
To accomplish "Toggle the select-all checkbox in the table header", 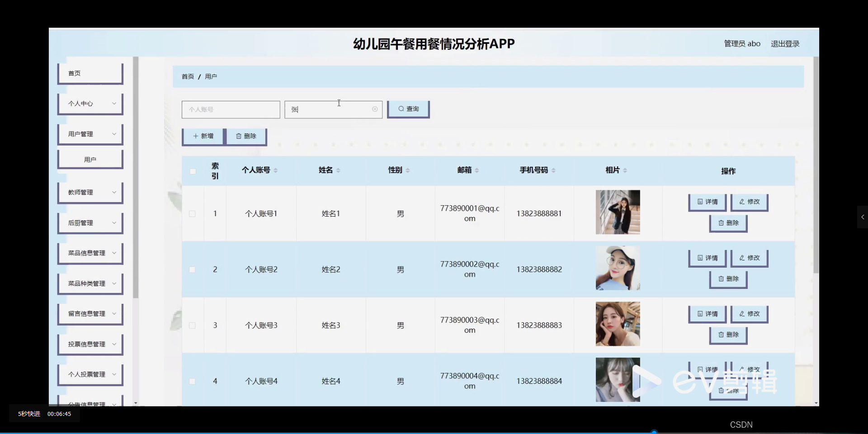I will coord(193,171).
